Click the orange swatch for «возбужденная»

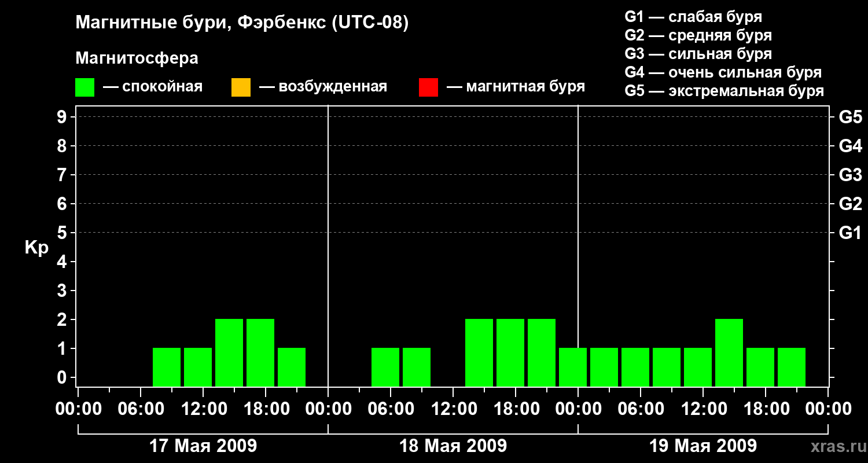tap(241, 87)
